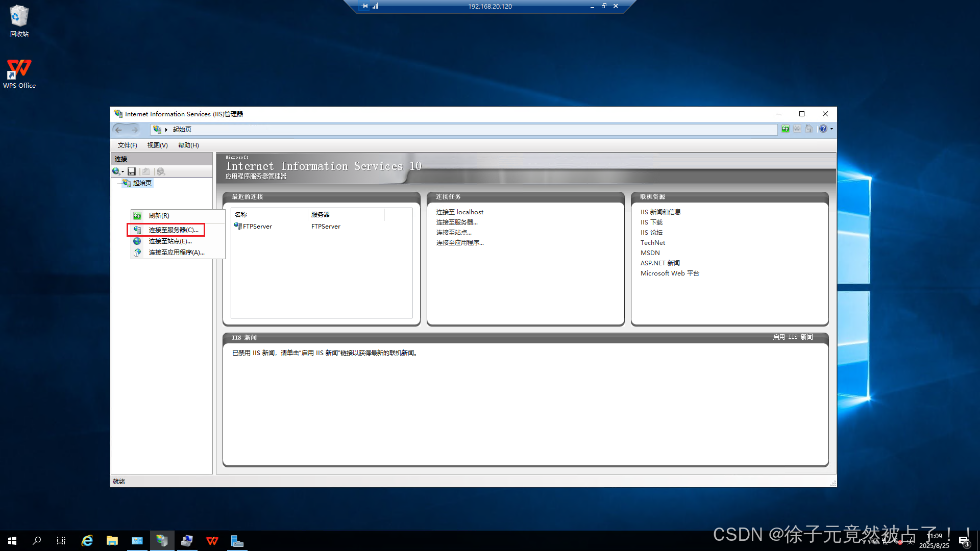Image resolution: width=980 pixels, height=551 pixels.
Task: Open Task View on the taskbar
Action: [61, 541]
